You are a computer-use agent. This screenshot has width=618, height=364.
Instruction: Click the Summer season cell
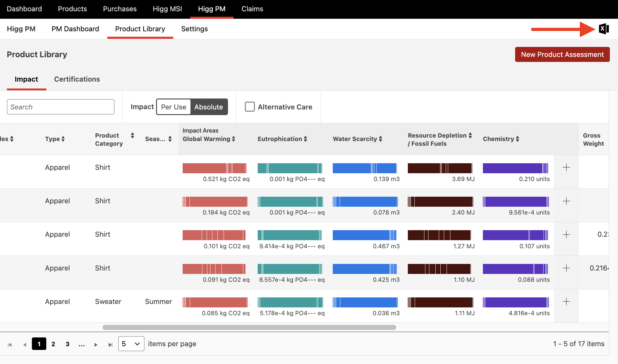pos(159,301)
